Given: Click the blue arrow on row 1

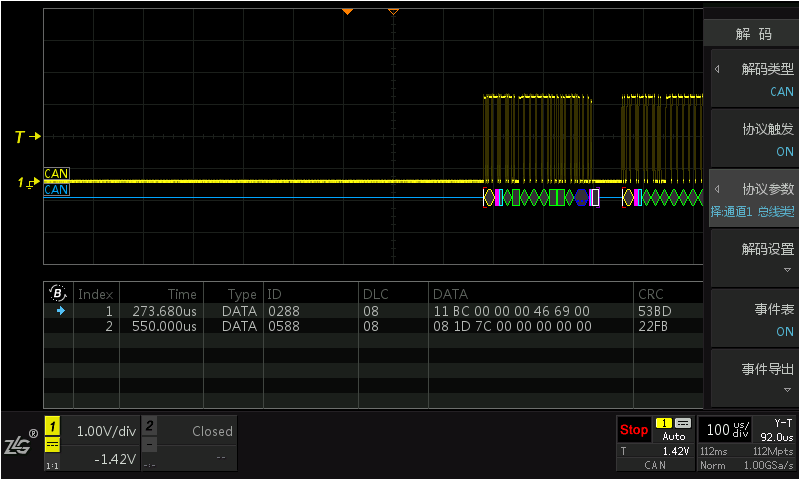Looking at the screenshot, I should (x=61, y=311).
